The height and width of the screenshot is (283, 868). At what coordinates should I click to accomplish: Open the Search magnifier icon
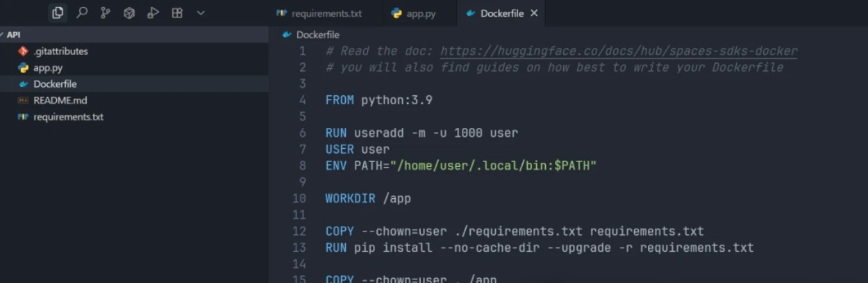82,13
